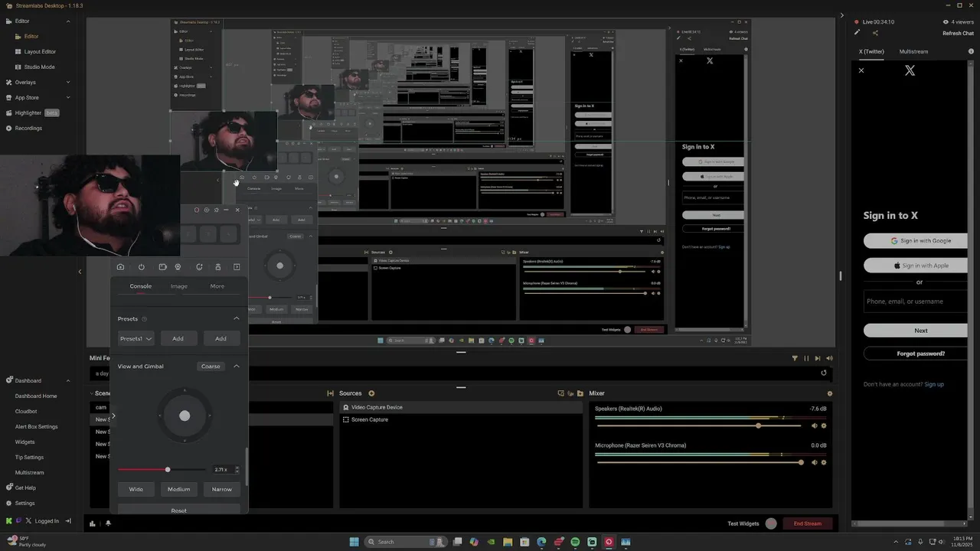Collapse the Editor sidebar group
The width and height of the screenshot is (980, 551).
tap(68, 21)
